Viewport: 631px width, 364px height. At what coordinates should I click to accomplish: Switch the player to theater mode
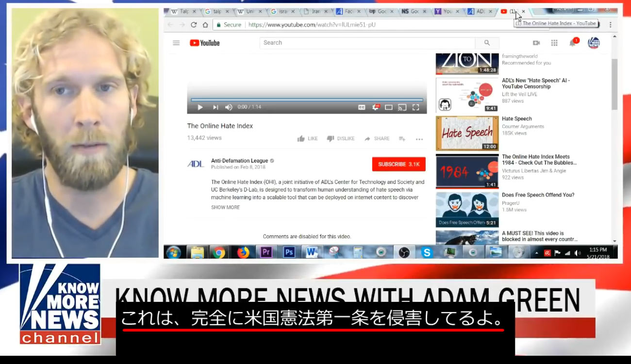pyautogui.click(x=388, y=107)
